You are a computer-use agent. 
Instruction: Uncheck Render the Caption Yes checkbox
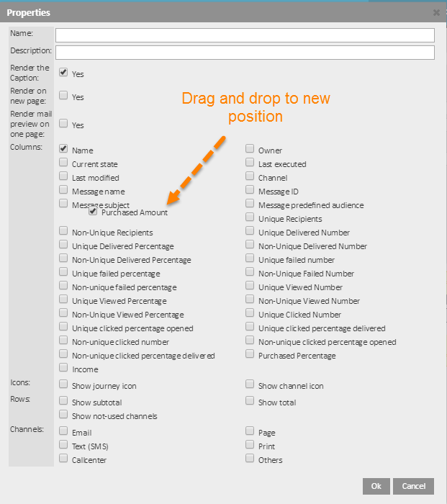pyautogui.click(x=63, y=73)
